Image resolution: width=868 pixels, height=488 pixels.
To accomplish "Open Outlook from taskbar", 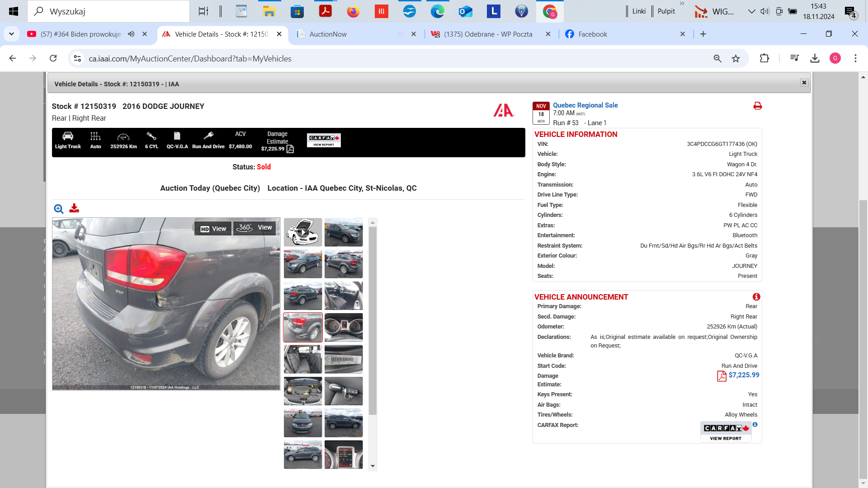I will pos(466,11).
